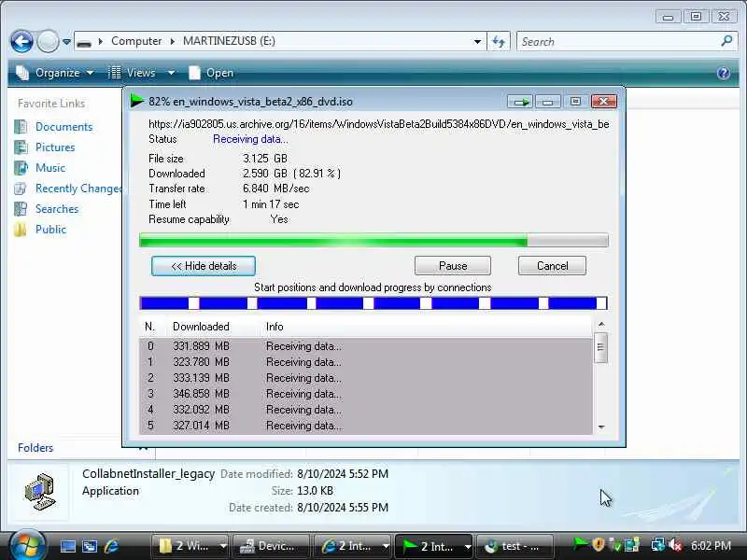Launch Internet Explorer from quick launch
Image resolution: width=747 pixels, height=560 pixels.
(x=111, y=546)
